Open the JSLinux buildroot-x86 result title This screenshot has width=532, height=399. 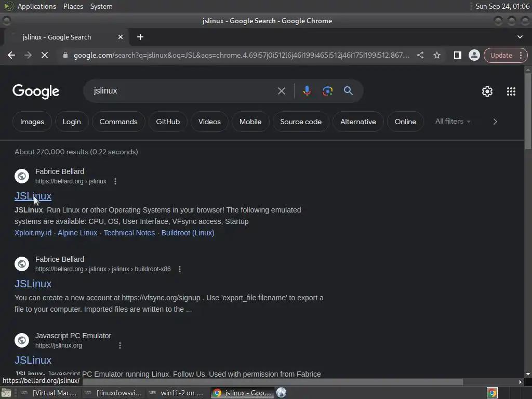33,284
